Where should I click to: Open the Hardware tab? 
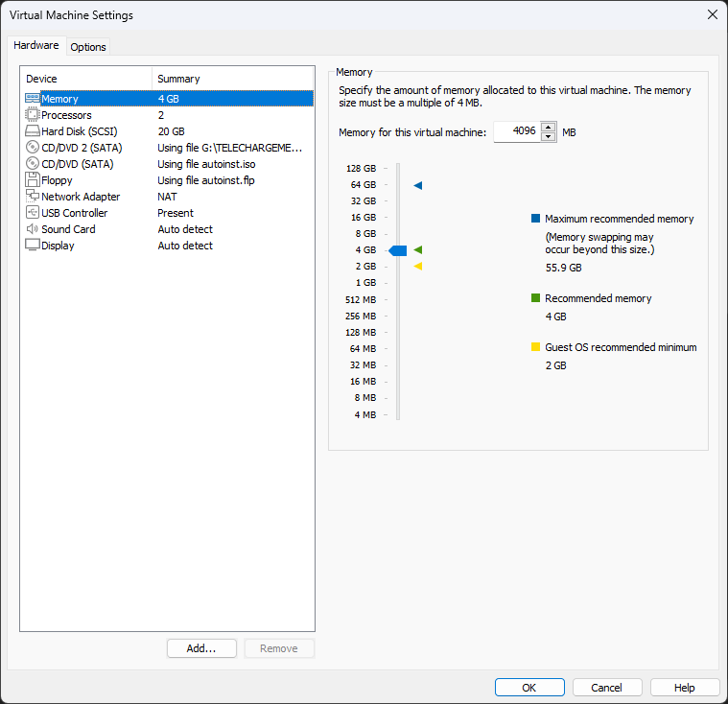[x=36, y=46]
